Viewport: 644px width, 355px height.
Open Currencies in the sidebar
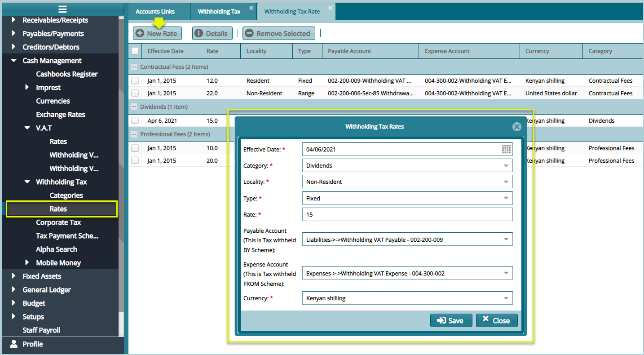pos(53,101)
